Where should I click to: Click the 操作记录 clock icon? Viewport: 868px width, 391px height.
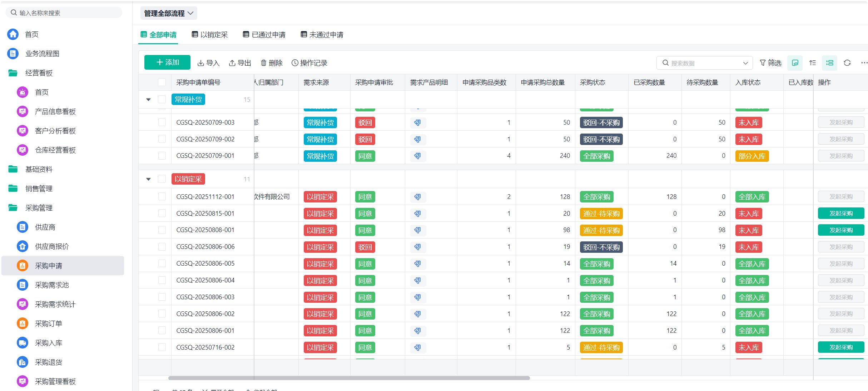[x=295, y=63]
